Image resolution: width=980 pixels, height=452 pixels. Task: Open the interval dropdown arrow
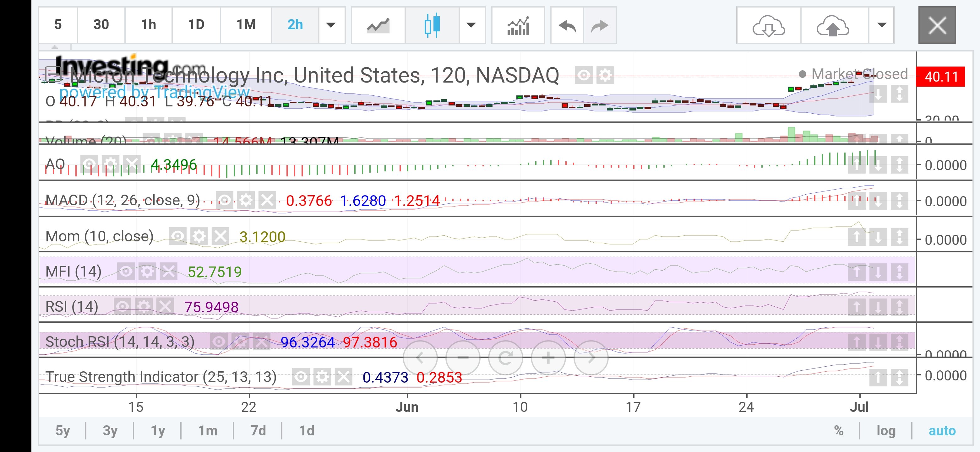[x=331, y=25]
